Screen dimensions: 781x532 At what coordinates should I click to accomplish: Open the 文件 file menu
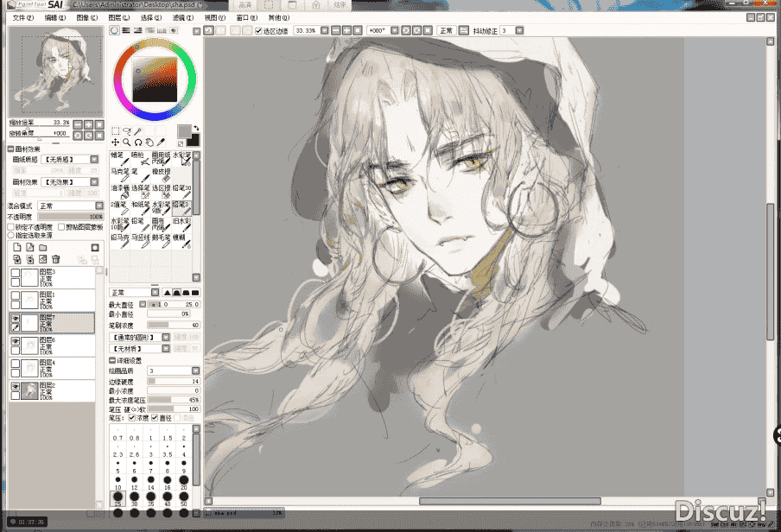click(x=23, y=18)
